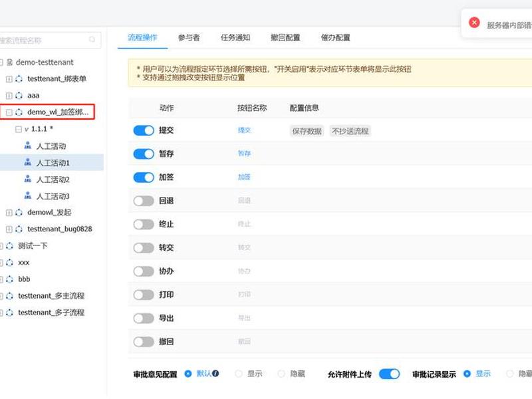
Task: Enable the 导出 action switch
Action: pos(144,319)
